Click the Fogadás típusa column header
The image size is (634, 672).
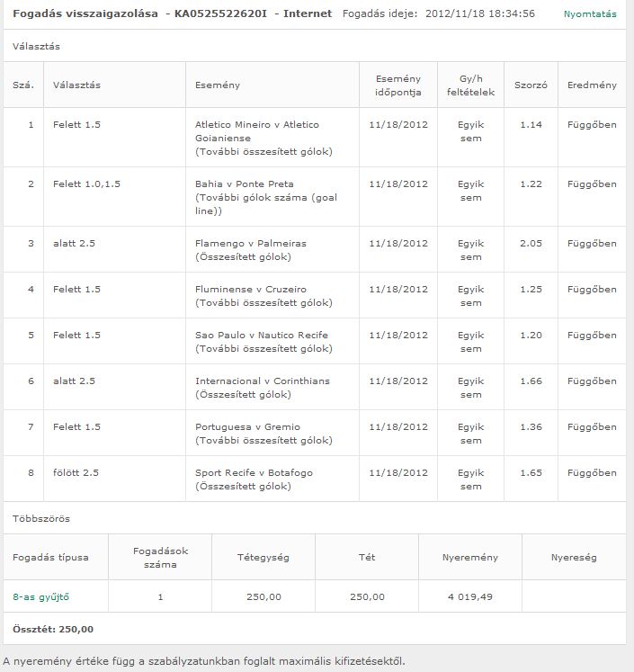pos(50,557)
